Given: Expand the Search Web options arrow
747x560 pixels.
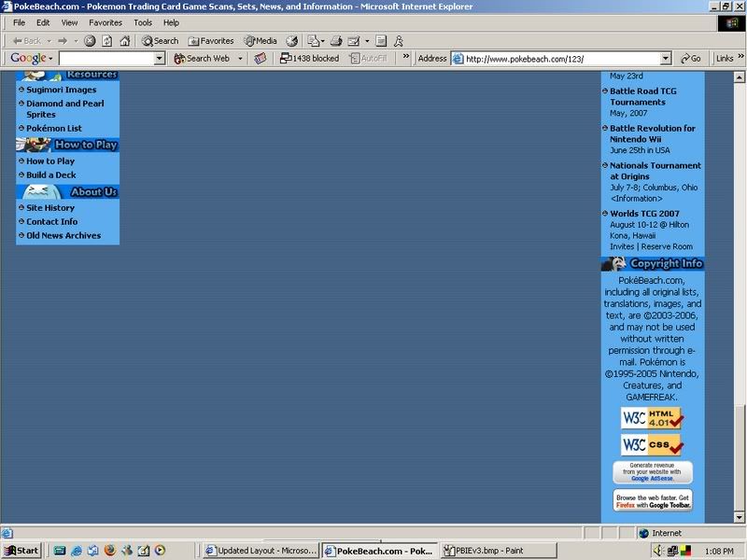Looking at the screenshot, I should coord(240,58).
